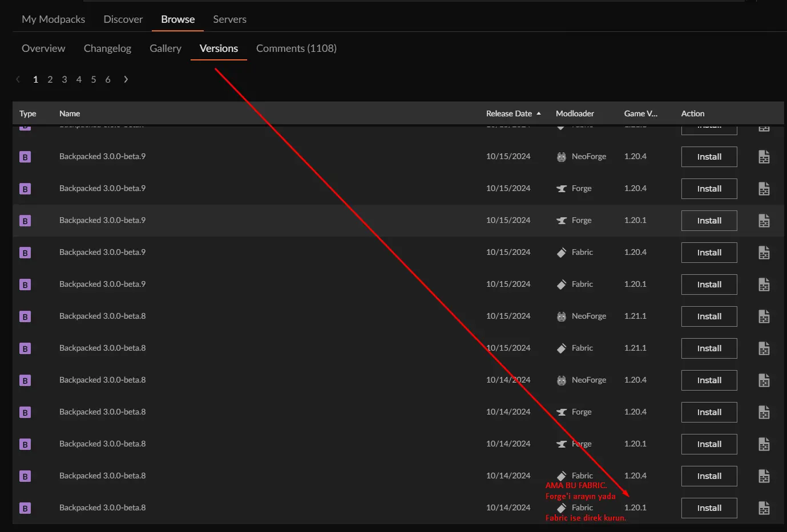
Task: Open file details icon for beta.9 NeoForge 1.20.4
Action: tap(764, 157)
